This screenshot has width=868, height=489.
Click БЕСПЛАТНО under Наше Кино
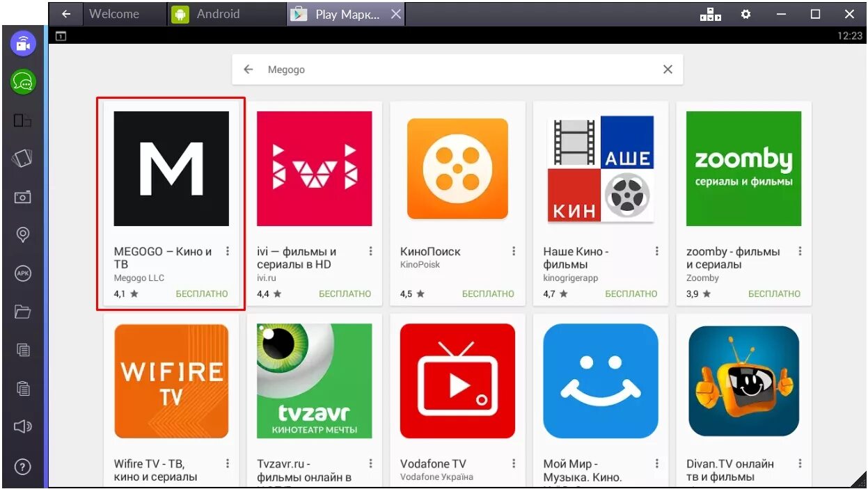tap(631, 294)
